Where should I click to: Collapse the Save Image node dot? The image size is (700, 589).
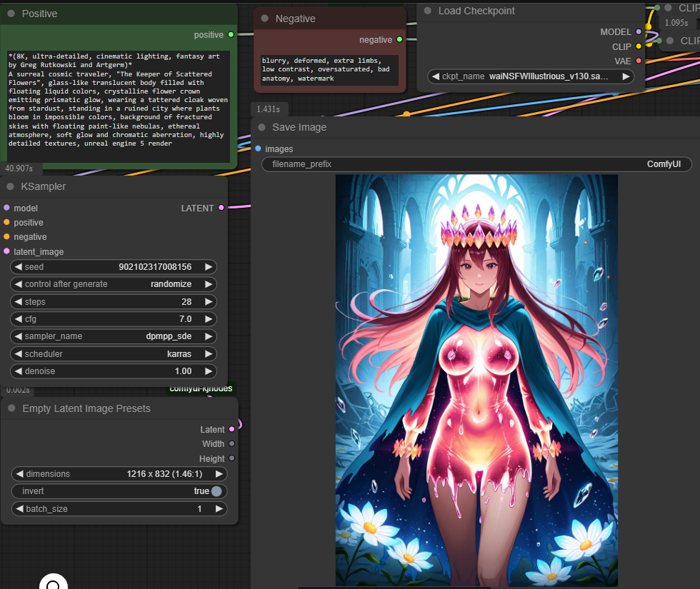point(261,127)
